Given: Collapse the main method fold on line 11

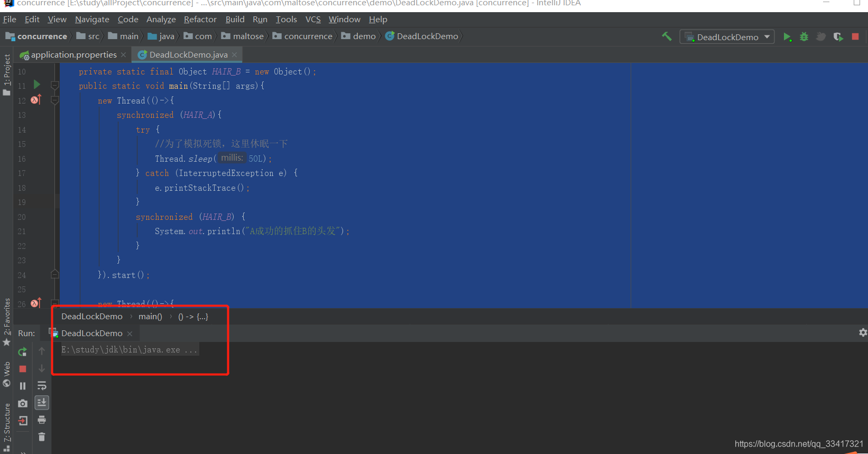Looking at the screenshot, I should click(54, 85).
